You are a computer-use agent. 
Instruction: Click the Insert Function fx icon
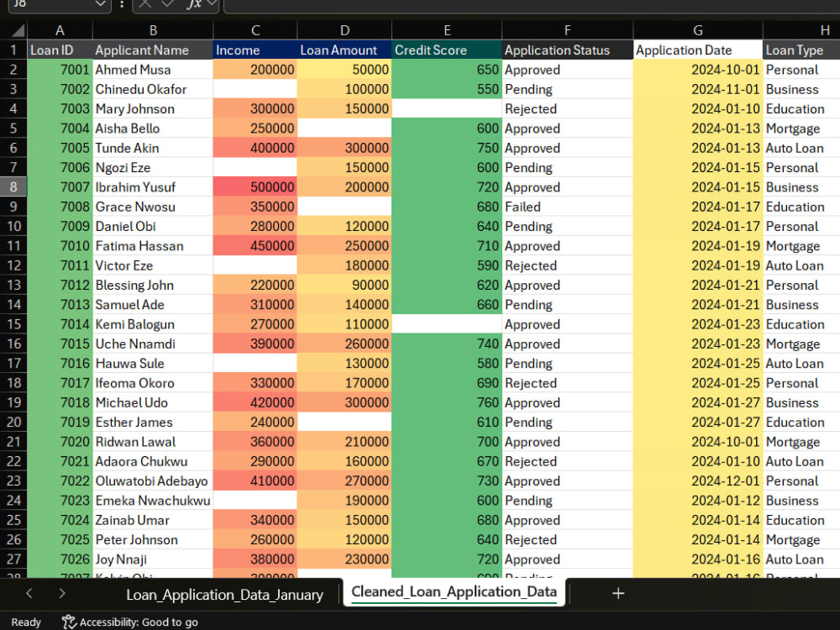pyautogui.click(x=193, y=3)
